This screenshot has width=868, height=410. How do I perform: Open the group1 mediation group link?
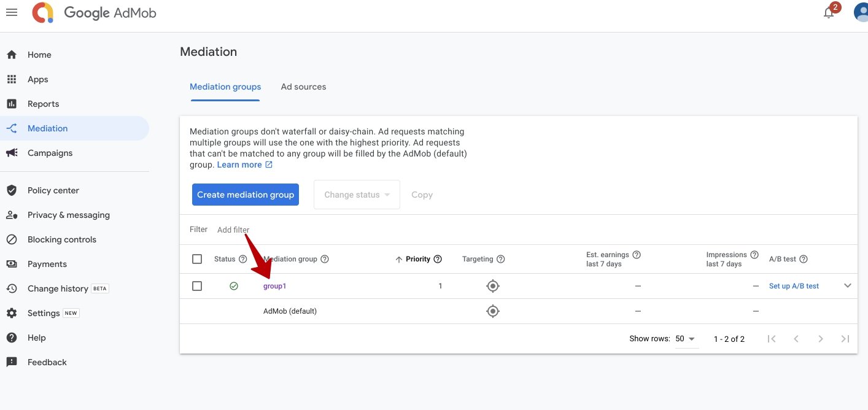point(275,286)
